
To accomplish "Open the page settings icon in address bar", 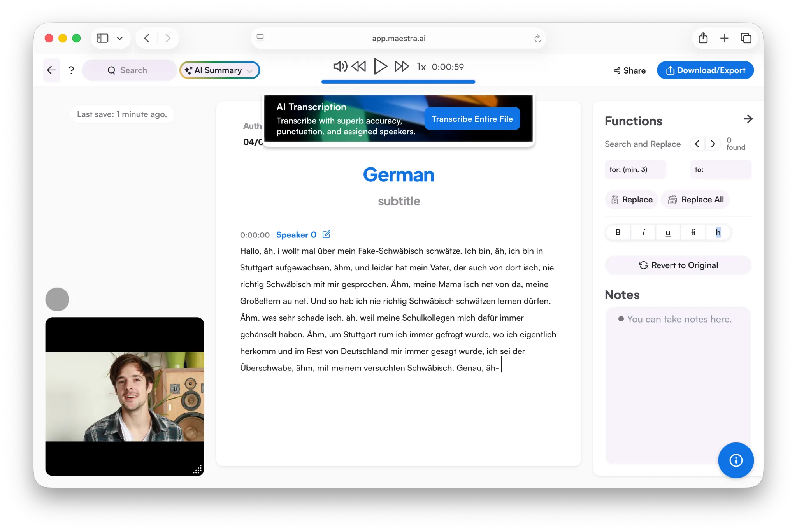I will 260,38.
